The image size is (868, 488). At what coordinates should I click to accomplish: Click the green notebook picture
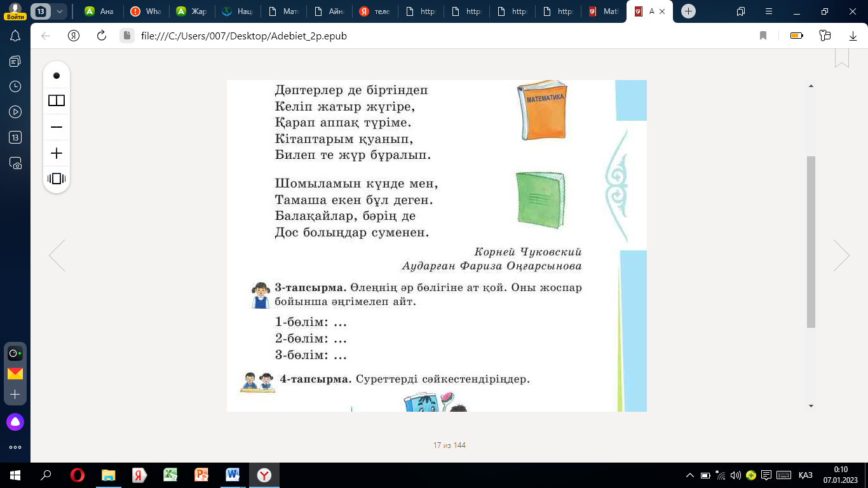tap(540, 200)
